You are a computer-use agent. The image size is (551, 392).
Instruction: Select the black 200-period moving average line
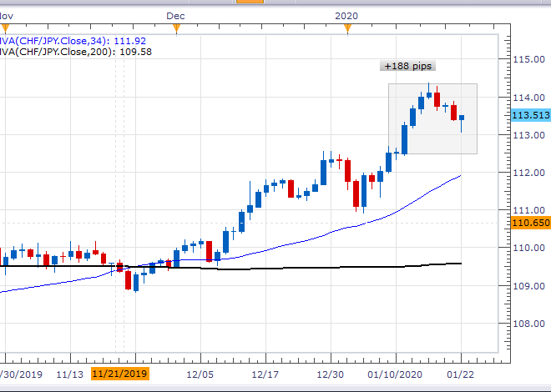pyautogui.click(x=334, y=267)
